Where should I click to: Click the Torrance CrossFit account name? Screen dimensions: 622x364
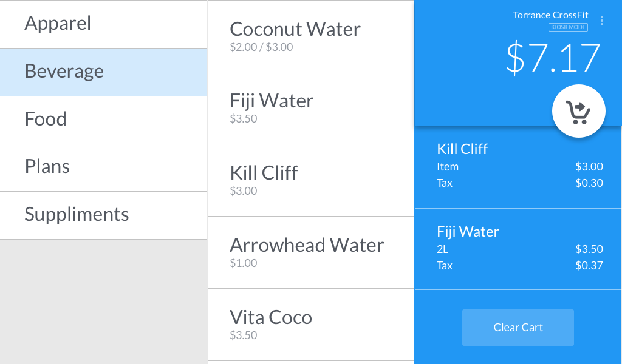point(550,15)
